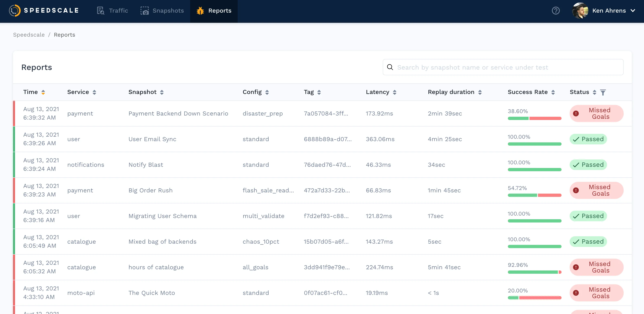Open the help question mark icon
Image resolution: width=644 pixels, height=314 pixels.
coord(556,11)
